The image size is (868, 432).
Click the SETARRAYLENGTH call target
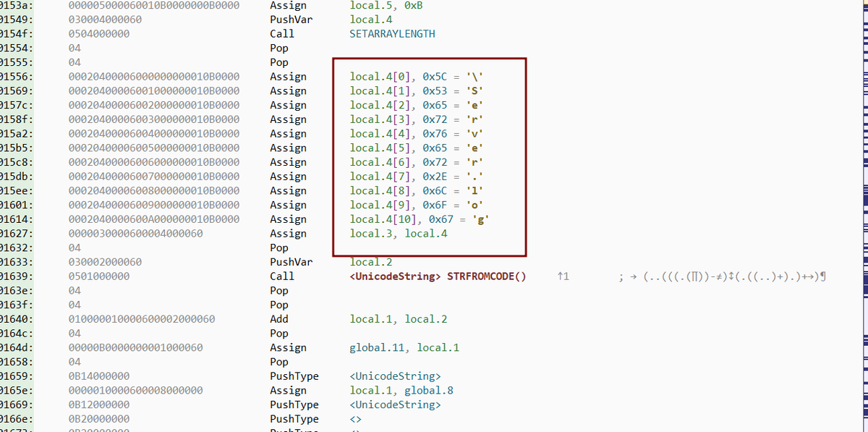point(392,33)
